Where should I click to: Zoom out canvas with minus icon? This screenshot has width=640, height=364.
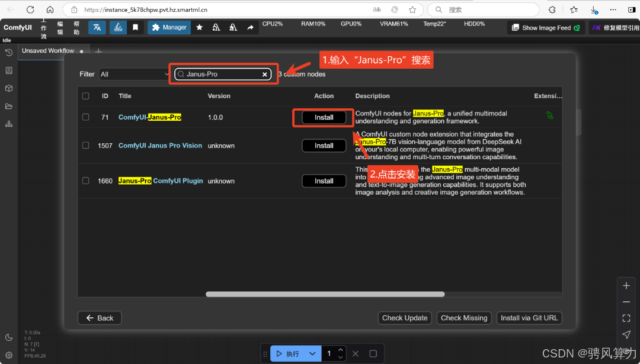tap(626, 302)
